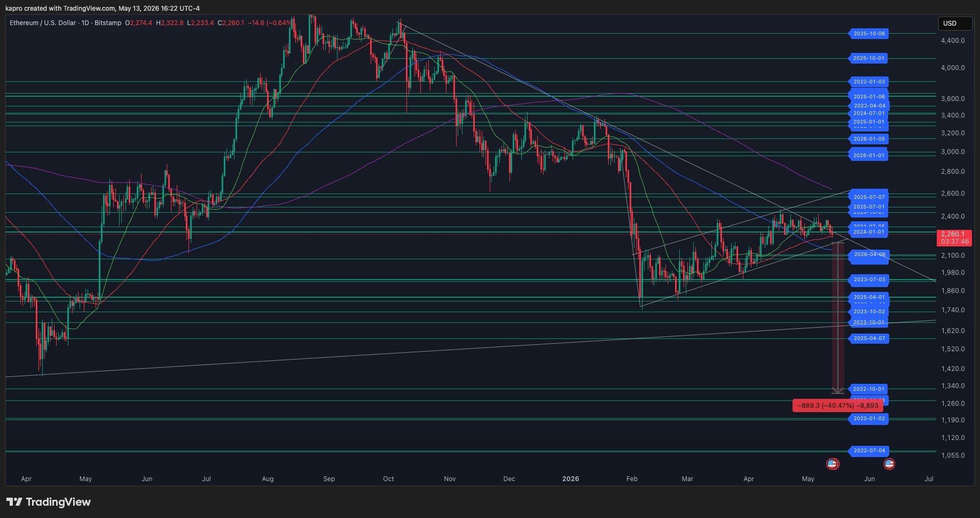The width and height of the screenshot is (980, 518).
Task: Open the USD currency selector
Action: tap(954, 24)
